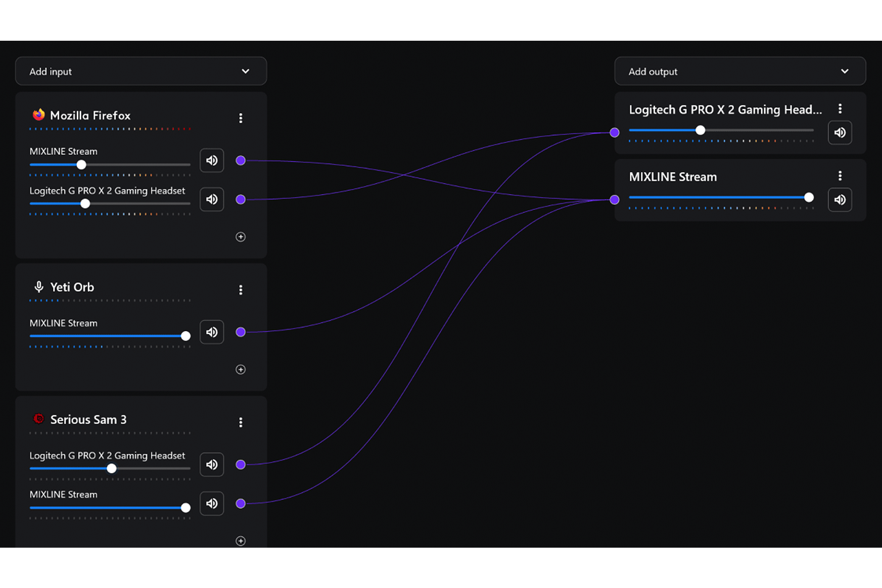
Task: Mute Firefox's MIXLINE Stream route
Action: point(212,160)
